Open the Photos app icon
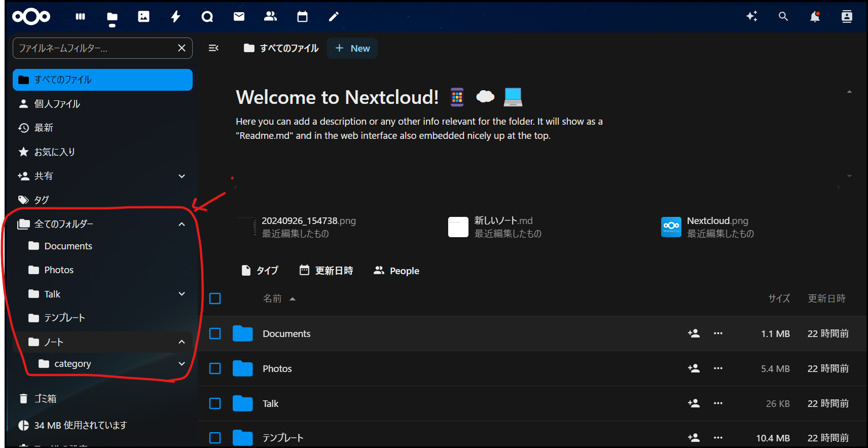868x448 pixels. point(144,17)
